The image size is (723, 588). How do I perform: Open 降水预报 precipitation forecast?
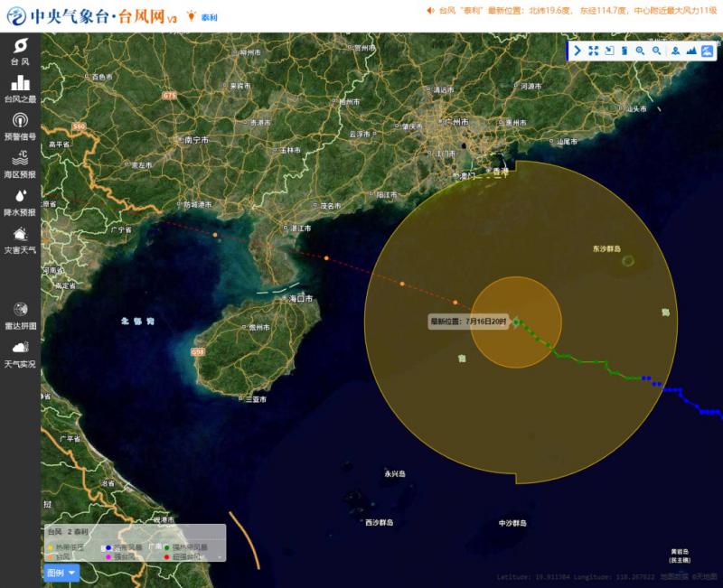20,202
